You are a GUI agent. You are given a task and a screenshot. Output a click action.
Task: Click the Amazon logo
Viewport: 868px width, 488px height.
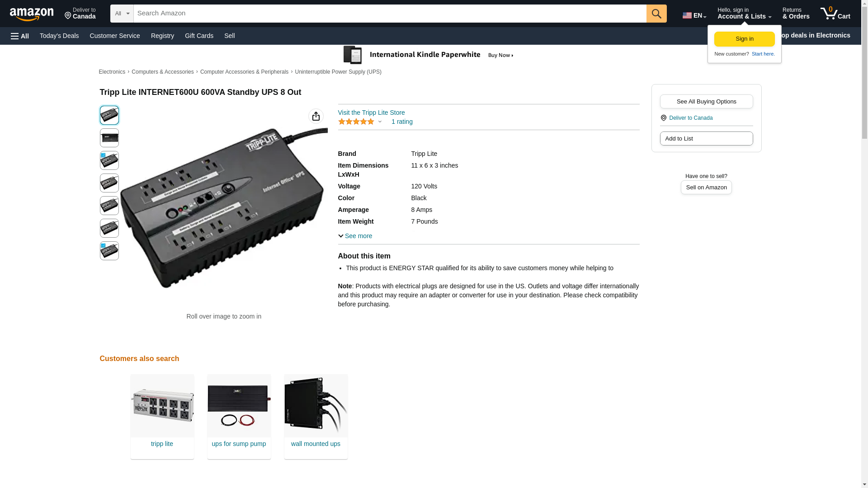[32, 14]
